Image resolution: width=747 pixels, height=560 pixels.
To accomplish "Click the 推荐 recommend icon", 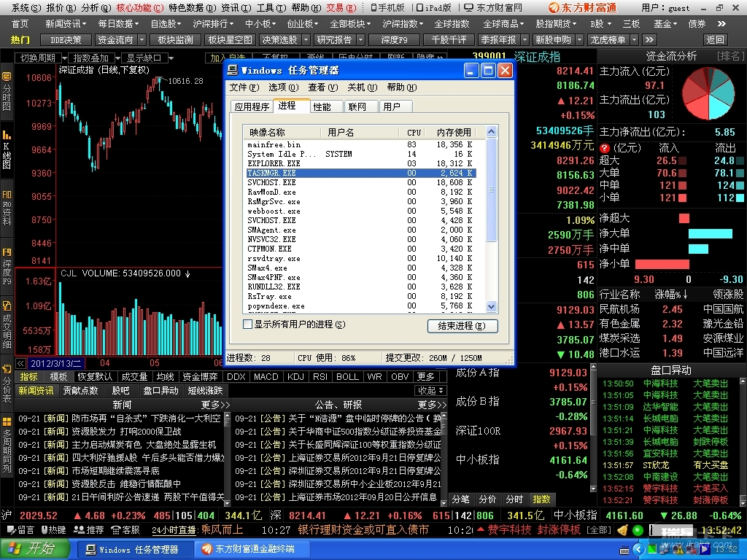I will [x=88, y=529].
